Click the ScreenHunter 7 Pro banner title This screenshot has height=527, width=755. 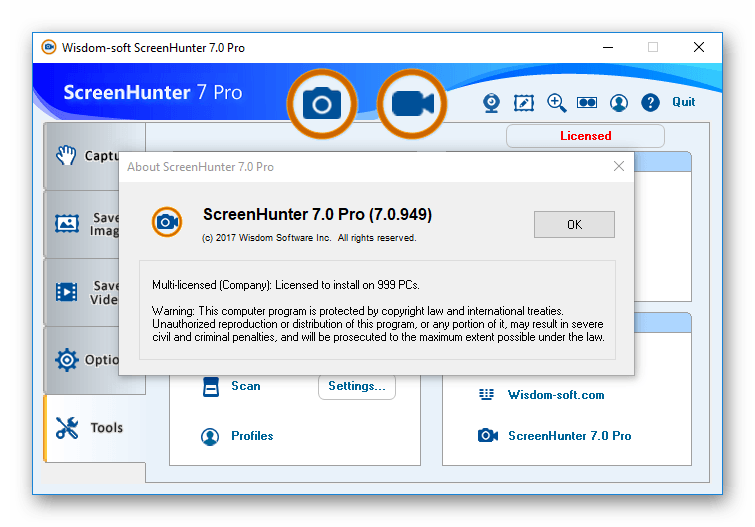click(153, 92)
